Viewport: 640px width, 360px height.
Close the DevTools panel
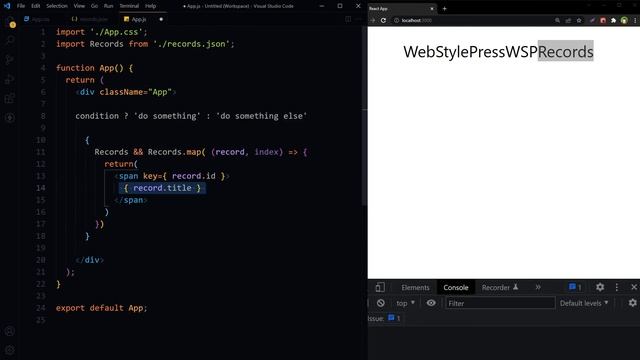(634, 287)
